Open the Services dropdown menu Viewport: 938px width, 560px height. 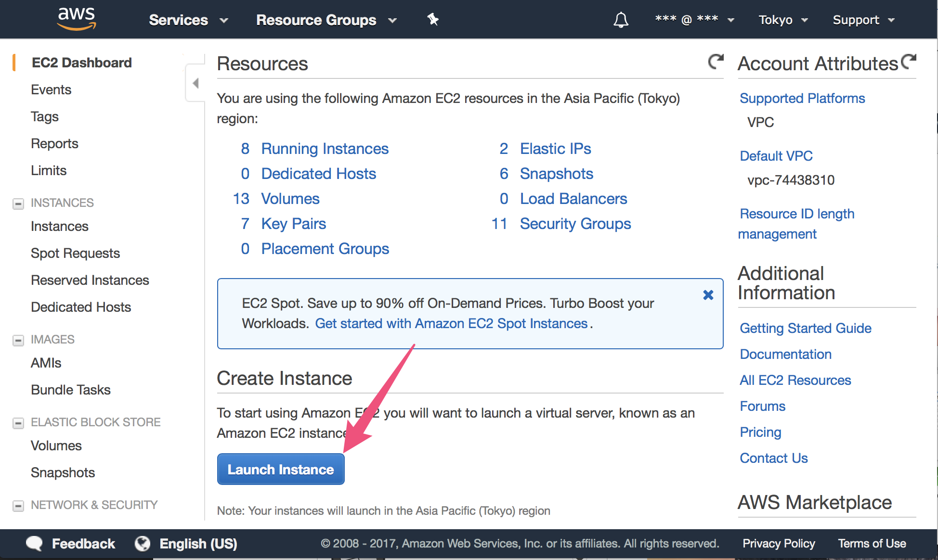[x=188, y=20]
